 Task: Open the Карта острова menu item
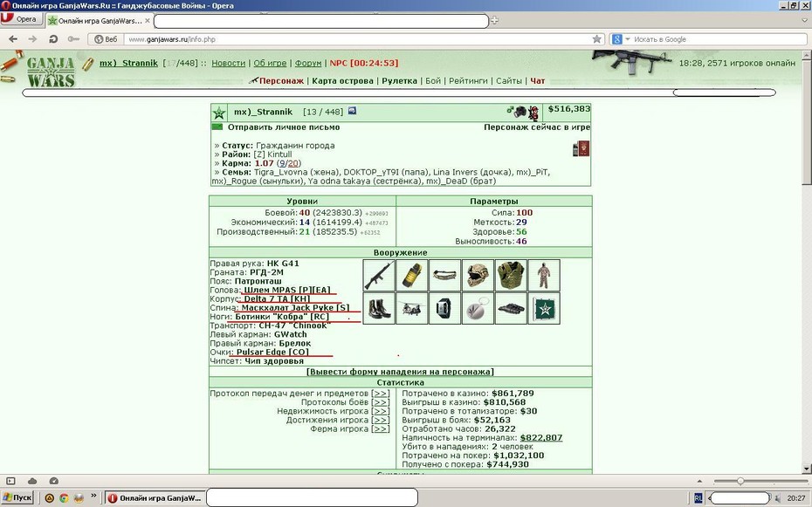tap(342, 80)
